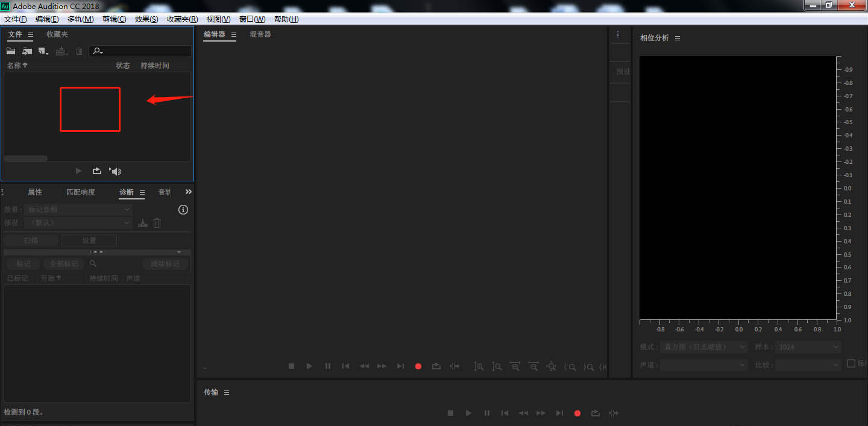Open the 效果(S) menu
Screen dimensions: 868x426
146,19
